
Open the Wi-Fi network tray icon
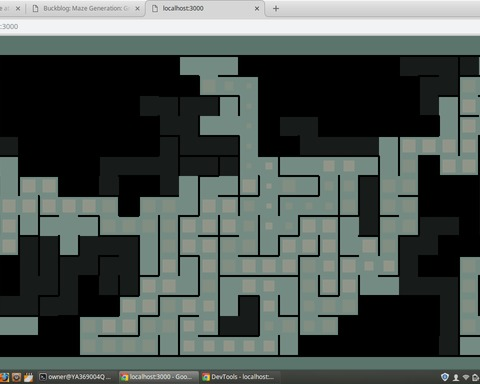click(466, 377)
